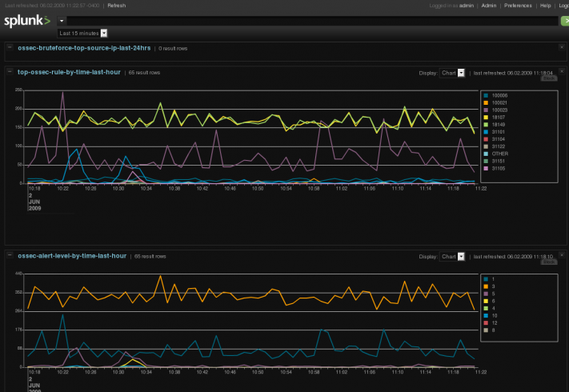Close the top-ossec-rule-by-time-last-hour panel
Image resolution: width=569 pixels, height=392 pixels.
[562, 71]
